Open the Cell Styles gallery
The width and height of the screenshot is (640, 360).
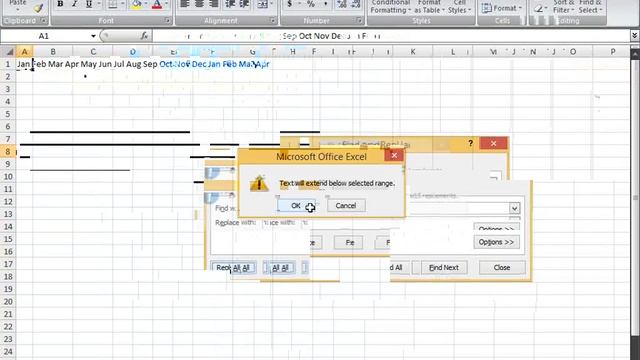tap(459, 7)
